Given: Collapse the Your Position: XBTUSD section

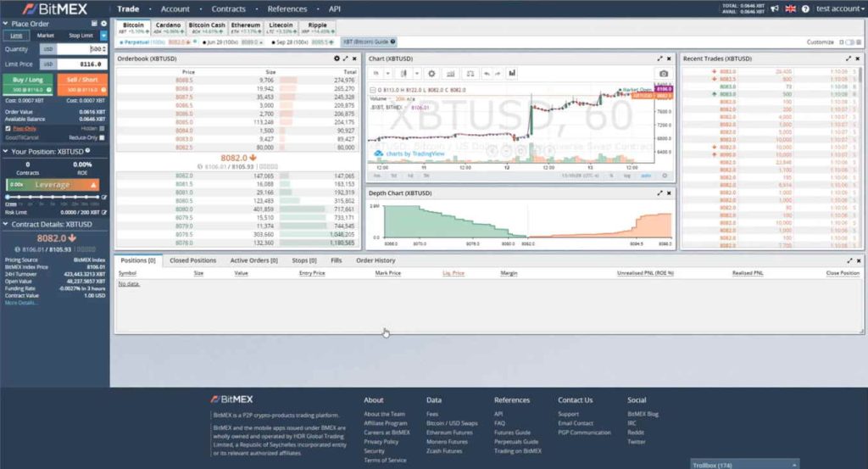Looking at the screenshot, I should click(x=6, y=151).
